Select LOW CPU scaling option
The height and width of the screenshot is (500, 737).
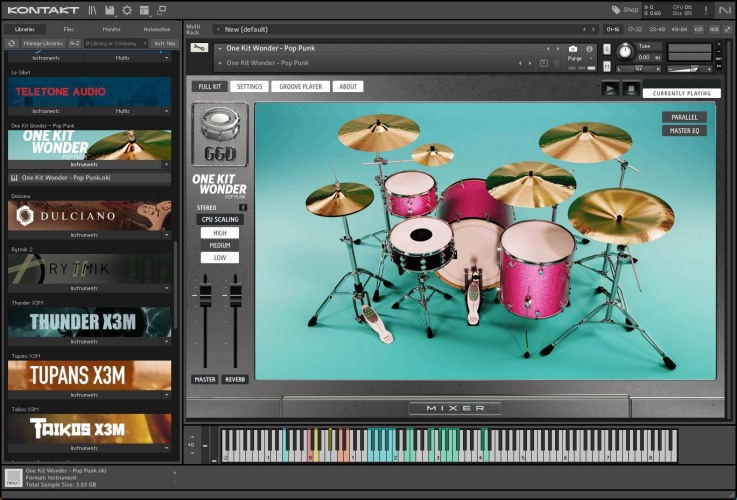tap(219, 257)
